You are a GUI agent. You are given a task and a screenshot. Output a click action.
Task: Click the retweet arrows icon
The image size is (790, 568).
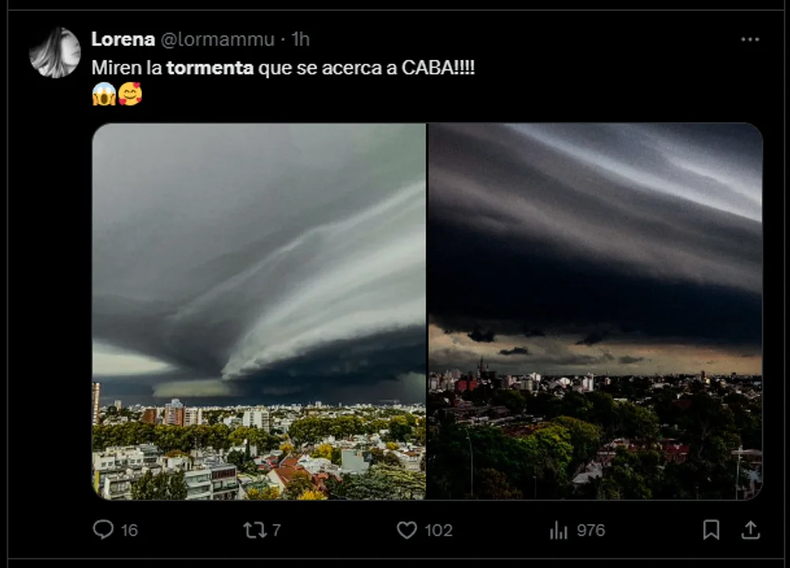(x=254, y=530)
